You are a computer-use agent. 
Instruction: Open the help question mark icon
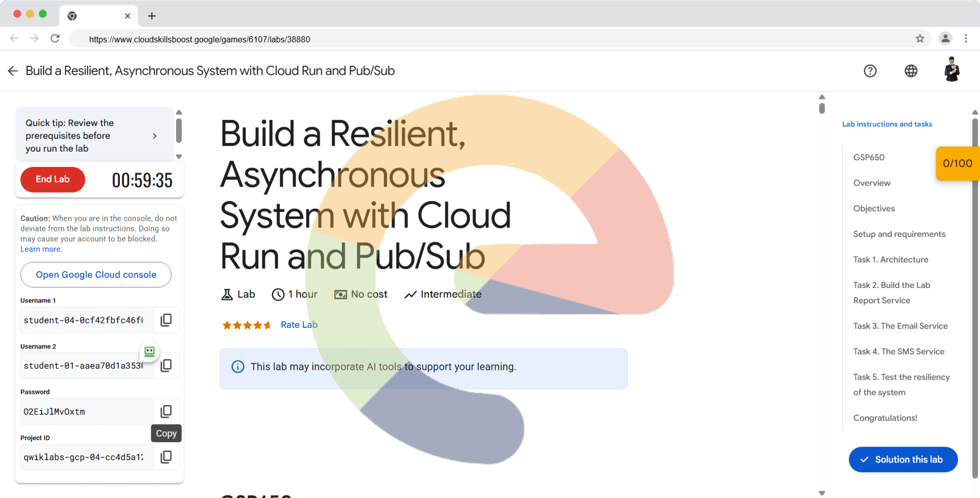[870, 71]
